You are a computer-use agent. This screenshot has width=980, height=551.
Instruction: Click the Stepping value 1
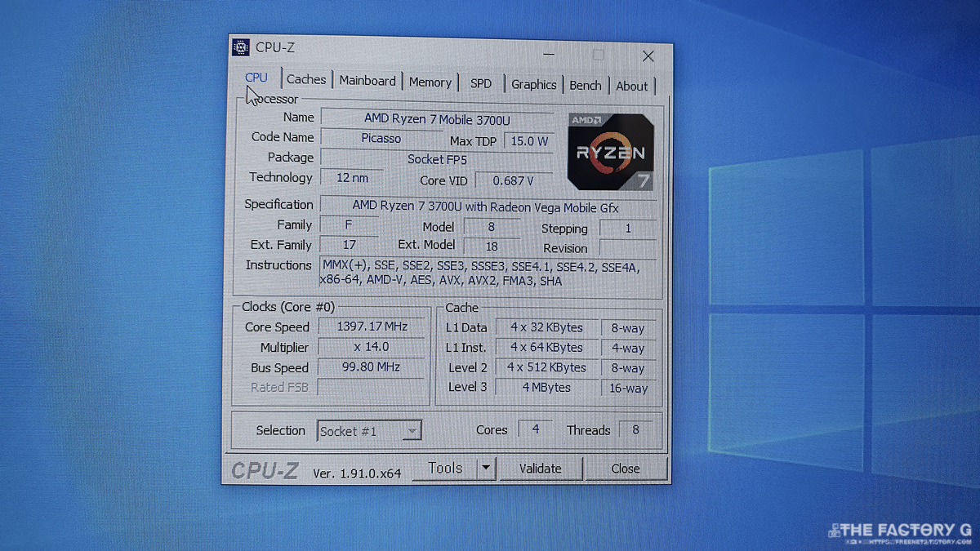pyautogui.click(x=627, y=229)
